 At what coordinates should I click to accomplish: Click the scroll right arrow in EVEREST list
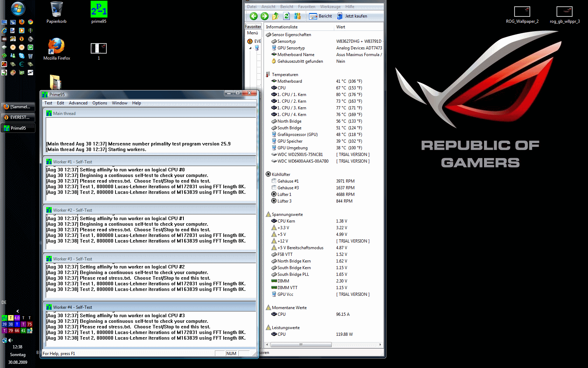click(380, 345)
